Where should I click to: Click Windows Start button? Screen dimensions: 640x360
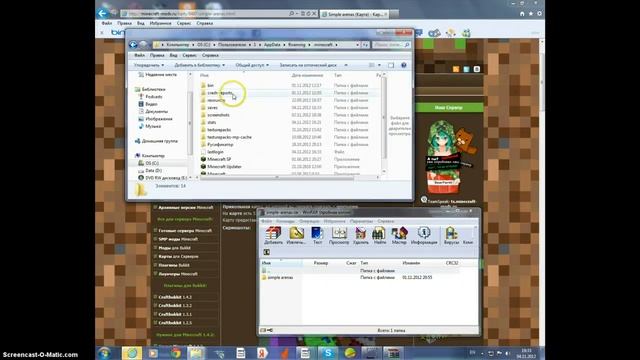[x=104, y=353]
